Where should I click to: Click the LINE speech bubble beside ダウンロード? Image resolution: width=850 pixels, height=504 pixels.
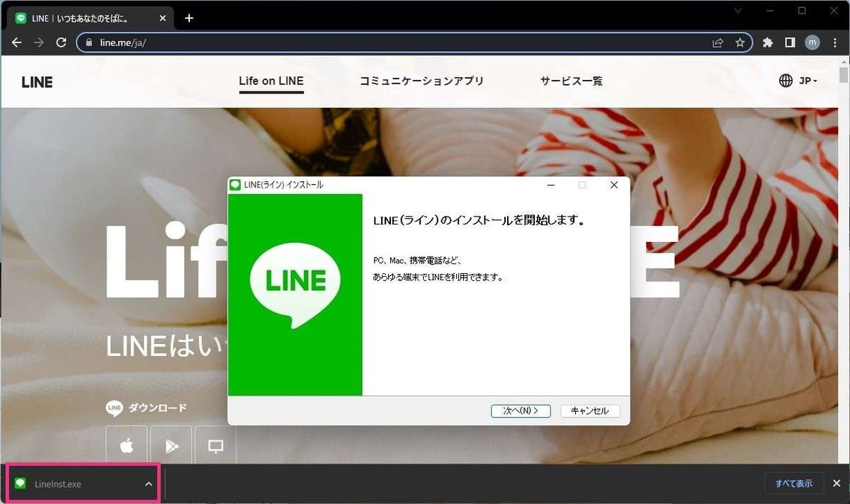(114, 408)
